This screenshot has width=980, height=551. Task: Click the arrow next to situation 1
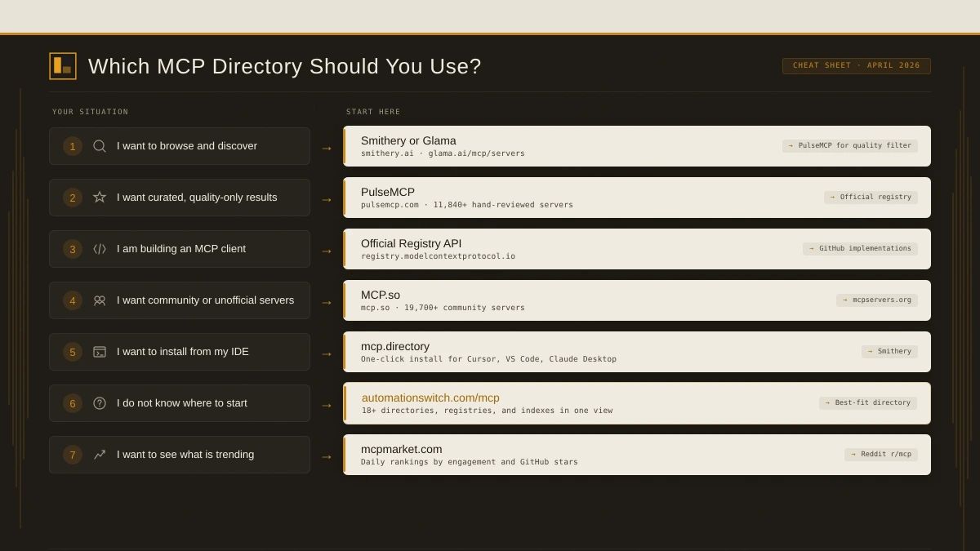326,148
